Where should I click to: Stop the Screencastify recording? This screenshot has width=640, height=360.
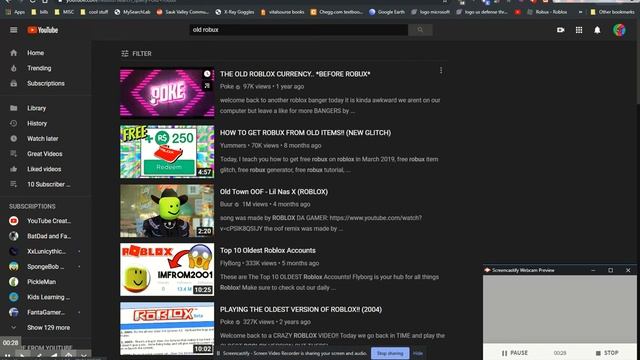pyautogui.click(x=607, y=353)
